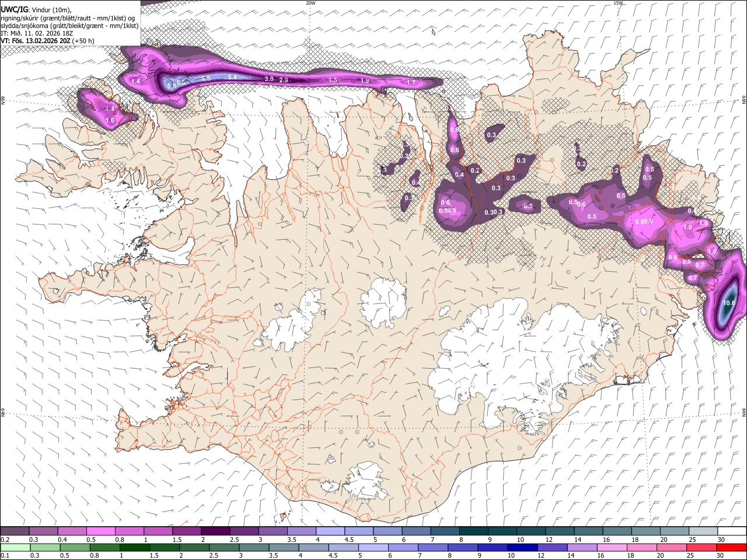
Task: Select the light lavender snow swatch between 4 and 4.5
Action: pos(330,531)
